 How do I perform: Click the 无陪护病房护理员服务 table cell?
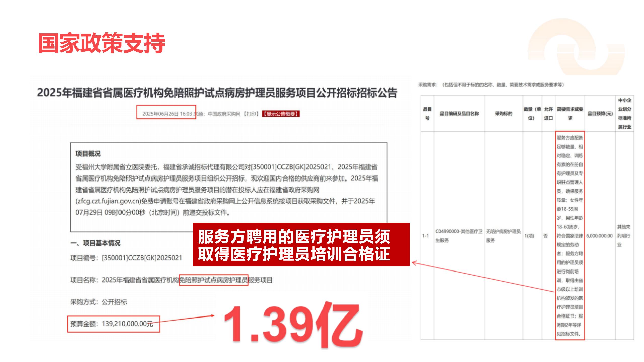[x=503, y=236]
